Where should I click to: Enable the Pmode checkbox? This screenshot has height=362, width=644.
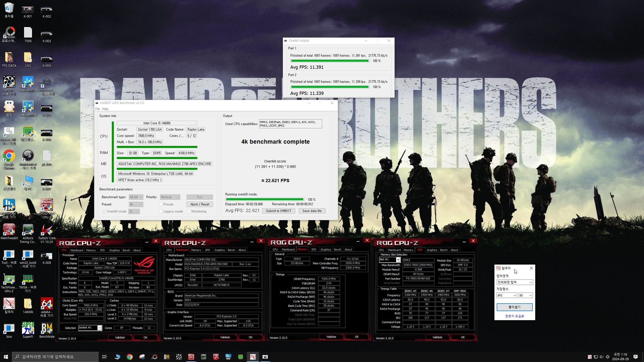[161, 204]
